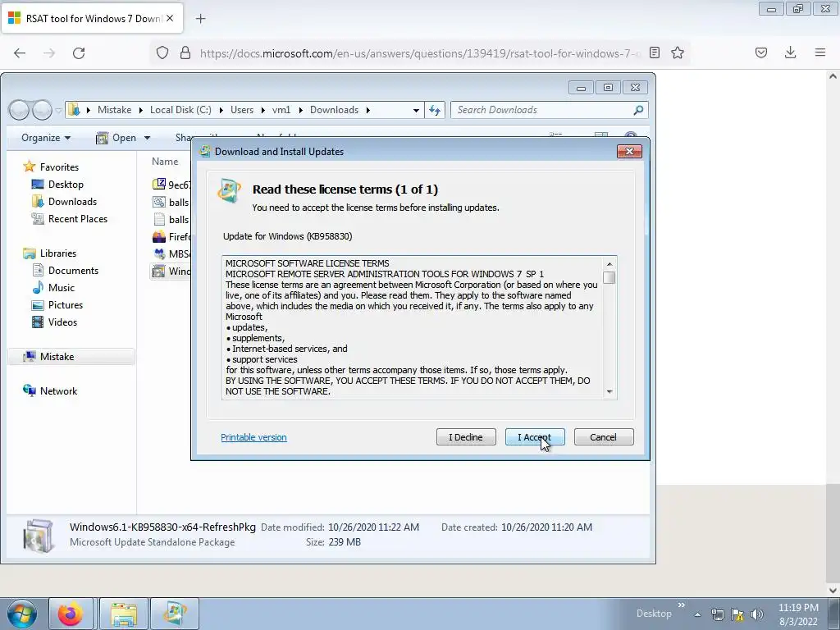Select vm1 in address breadcrumb
The width and height of the screenshot is (840, 630).
281,110
